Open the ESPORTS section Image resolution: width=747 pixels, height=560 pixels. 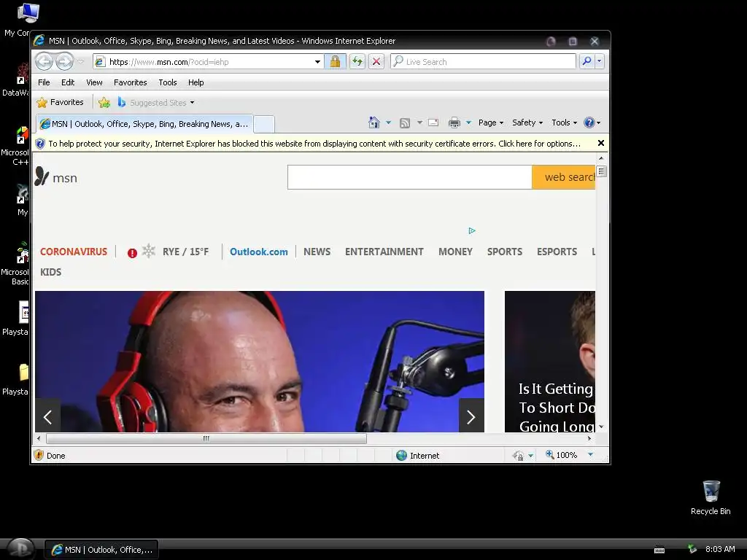(x=557, y=252)
